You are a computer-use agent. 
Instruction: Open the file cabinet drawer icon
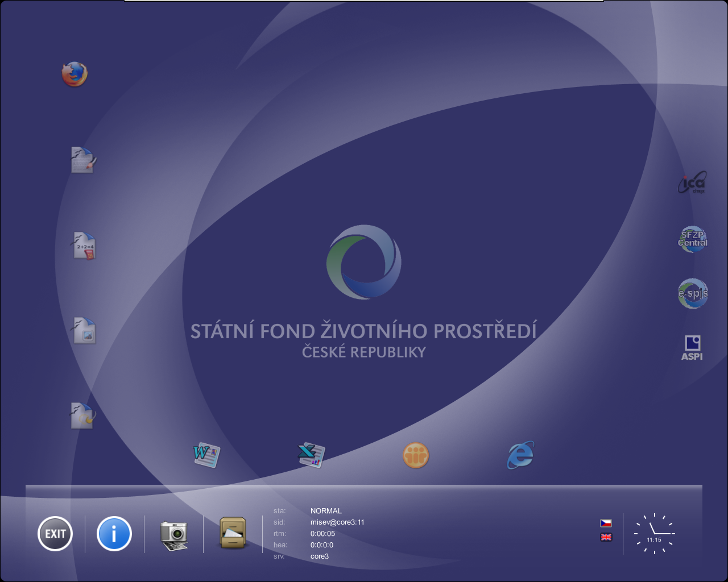click(233, 533)
